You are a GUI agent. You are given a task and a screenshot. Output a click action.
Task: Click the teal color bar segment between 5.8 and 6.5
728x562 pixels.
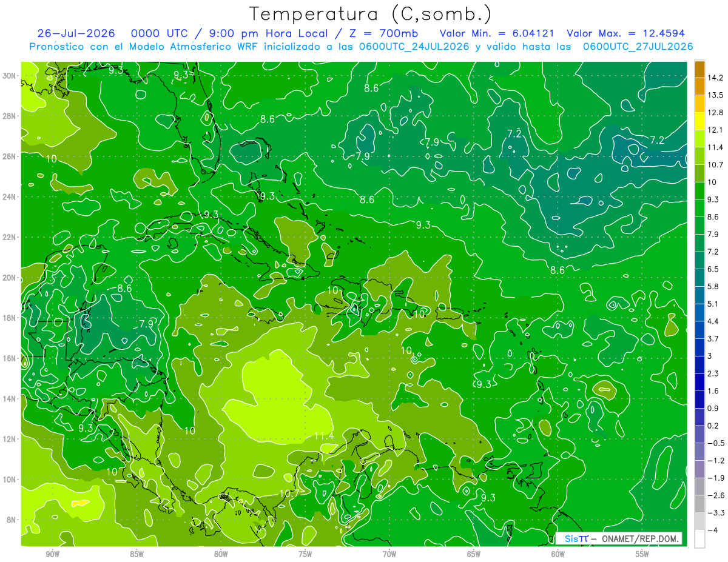699,277
